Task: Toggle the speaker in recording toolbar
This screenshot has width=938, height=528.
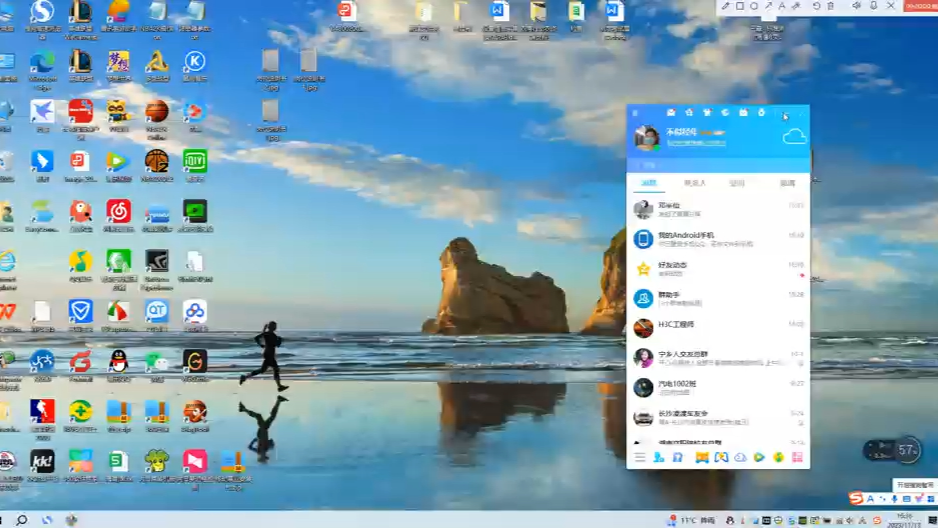Action: [857, 5]
